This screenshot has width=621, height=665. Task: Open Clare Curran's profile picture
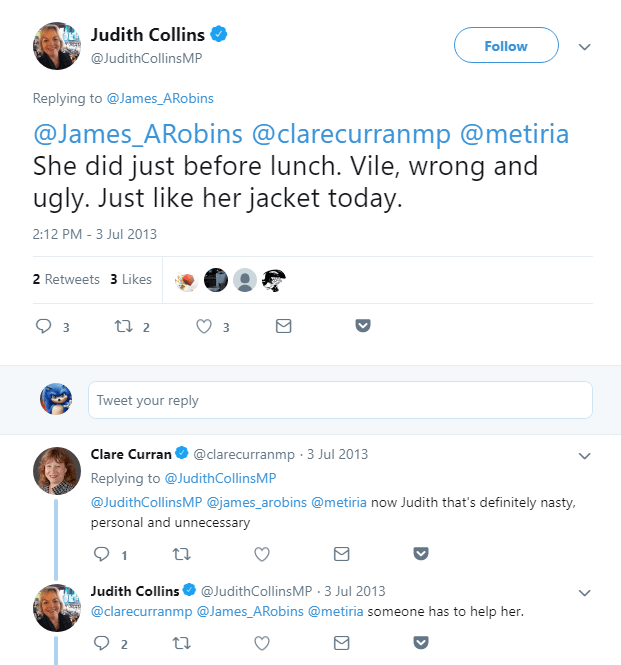tap(57, 471)
